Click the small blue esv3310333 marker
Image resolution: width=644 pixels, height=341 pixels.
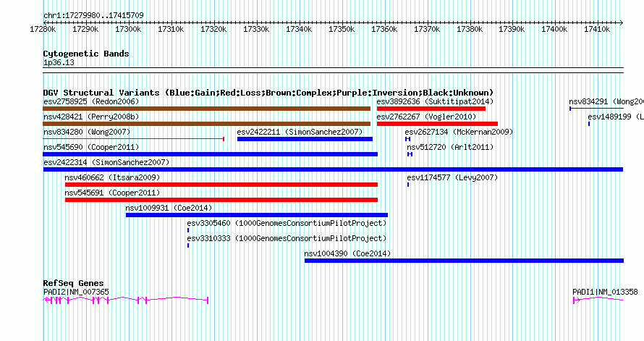[x=188, y=245]
